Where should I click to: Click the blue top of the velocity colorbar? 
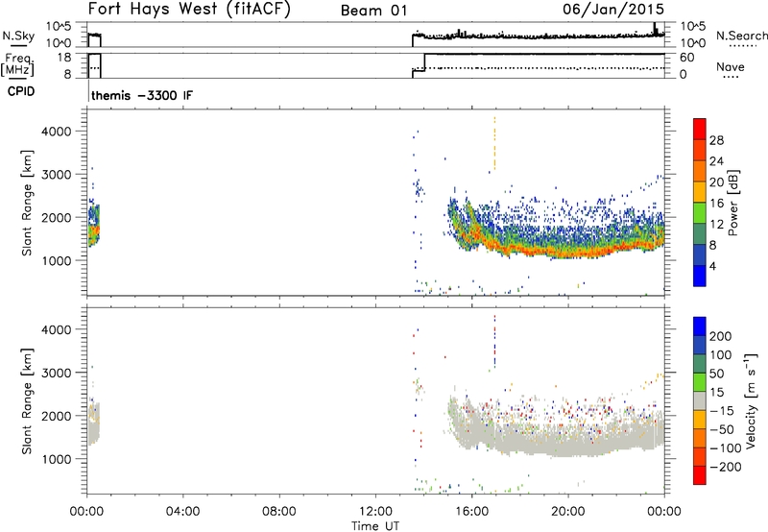[x=700, y=326]
